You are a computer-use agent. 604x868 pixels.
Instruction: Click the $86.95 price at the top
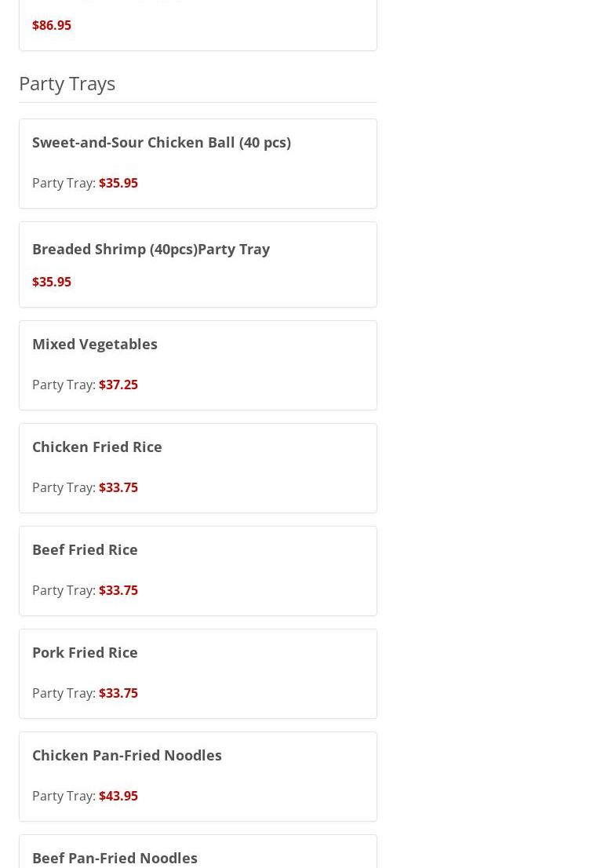point(52,25)
